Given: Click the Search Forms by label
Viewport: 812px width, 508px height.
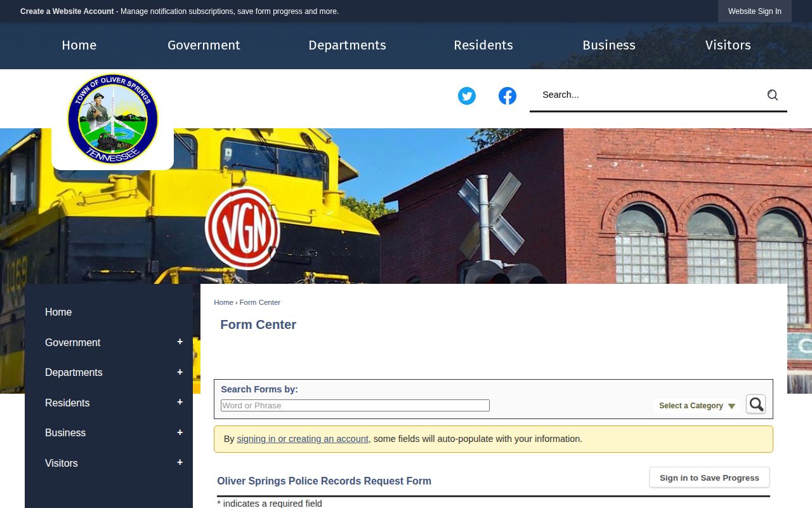Looking at the screenshot, I should 259,389.
